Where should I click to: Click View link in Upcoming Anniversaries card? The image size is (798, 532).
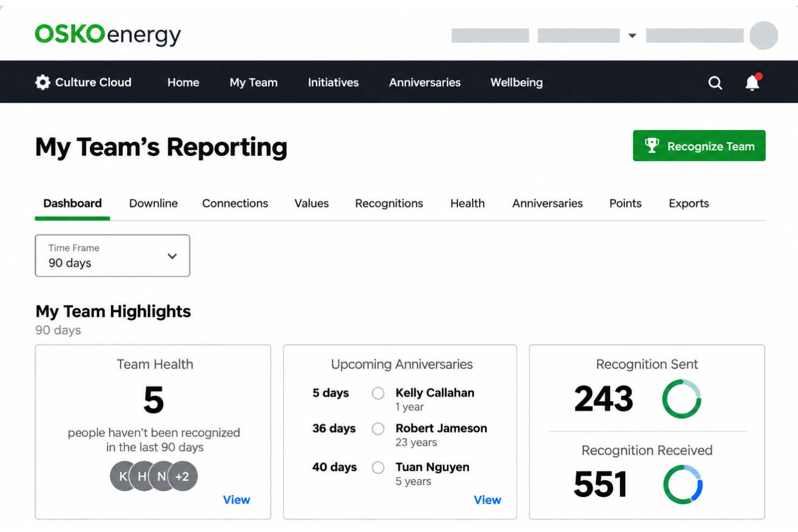pyautogui.click(x=487, y=500)
